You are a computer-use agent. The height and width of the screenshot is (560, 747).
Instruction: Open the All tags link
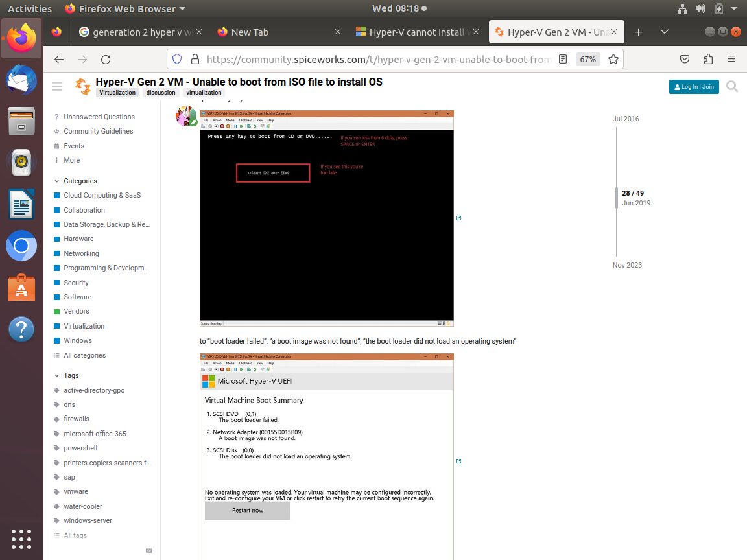pos(75,535)
